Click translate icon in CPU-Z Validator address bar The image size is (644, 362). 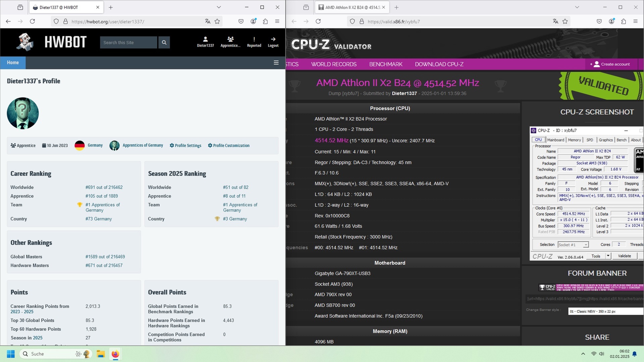coord(555,21)
